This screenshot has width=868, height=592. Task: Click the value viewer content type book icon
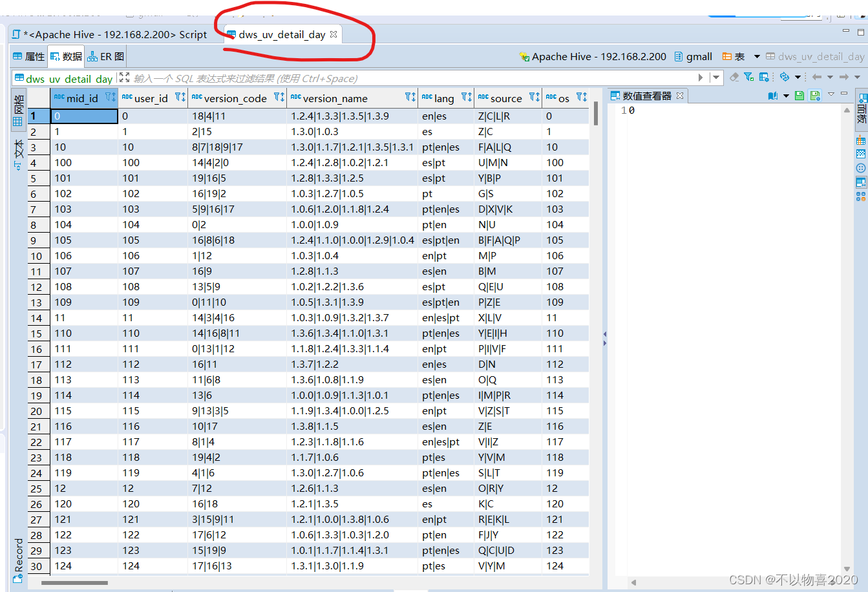(773, 96)
